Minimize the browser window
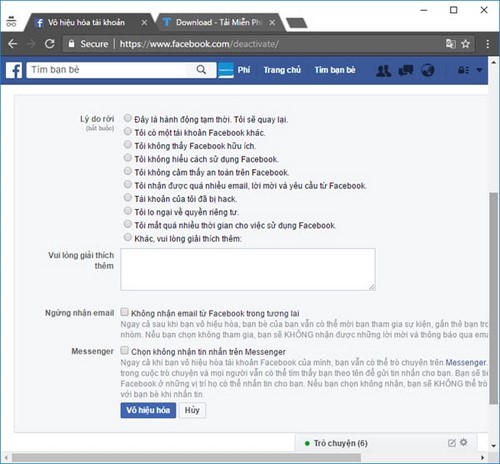Image resolution: width=500 pixels, height=464 pixels. (x=424, y=10)
